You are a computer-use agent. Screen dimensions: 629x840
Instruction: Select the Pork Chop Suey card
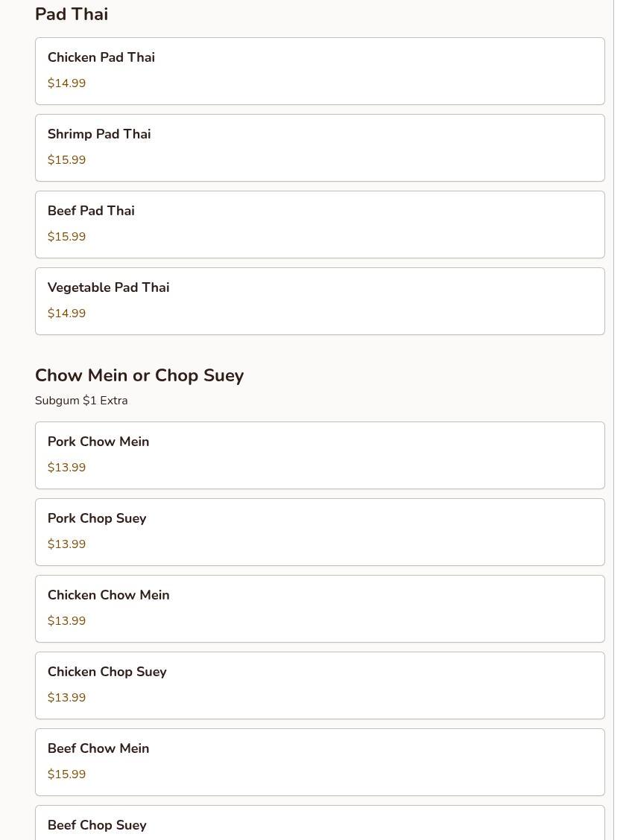point(320,532)
